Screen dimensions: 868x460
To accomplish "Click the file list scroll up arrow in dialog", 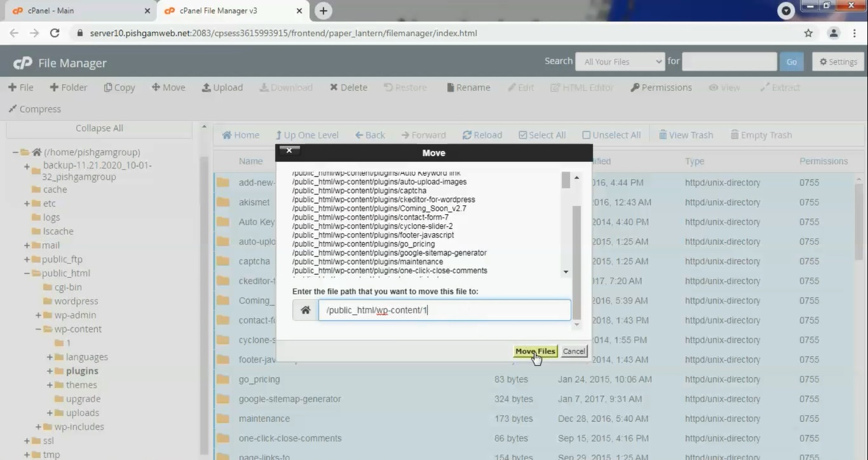I will coord(577,178).
